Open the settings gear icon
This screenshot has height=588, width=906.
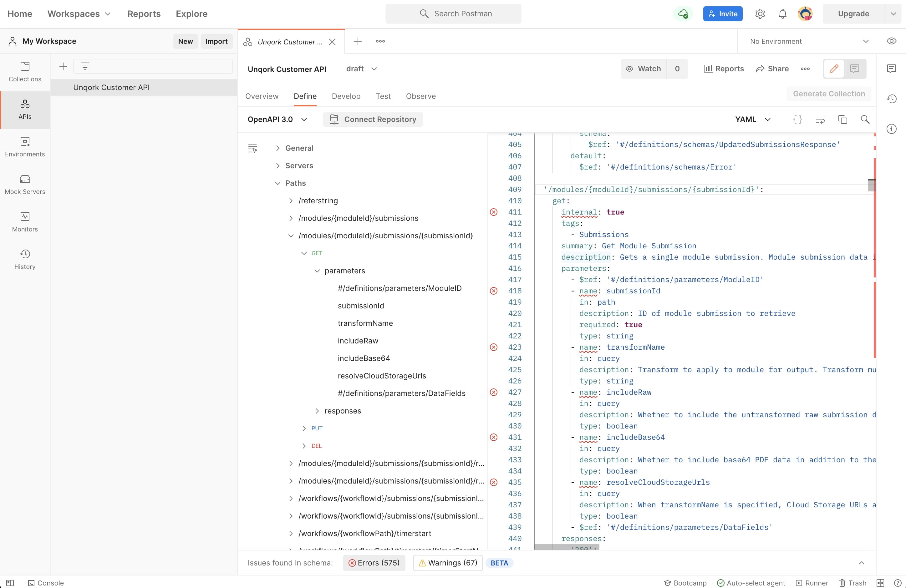coord(760,14)
